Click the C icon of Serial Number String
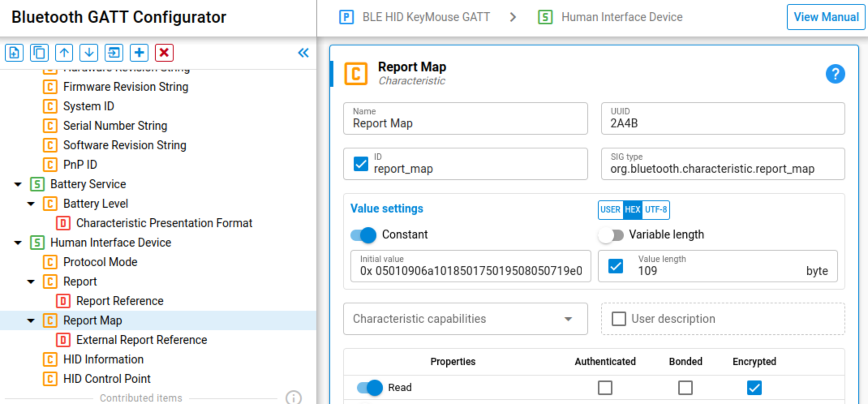This screenshot has width=868, height=404. [50, 126]
